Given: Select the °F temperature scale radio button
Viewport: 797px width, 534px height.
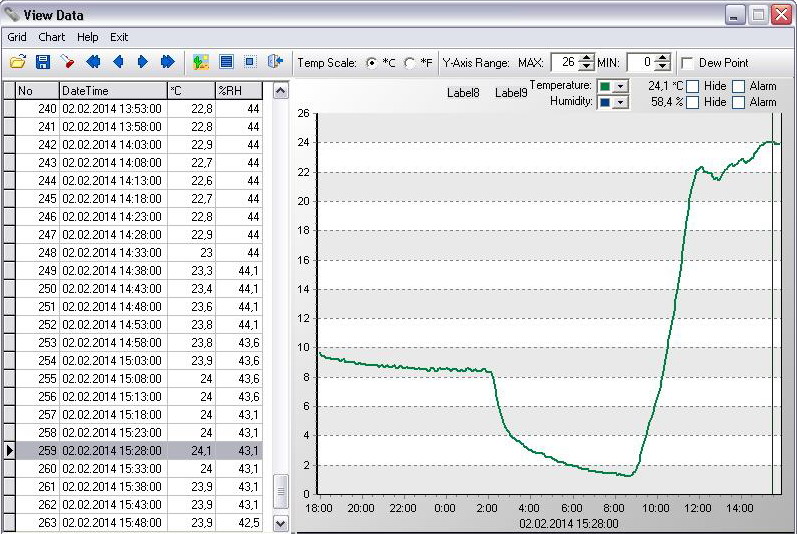Looking at the screenshot, I should [x=409, y=63].
